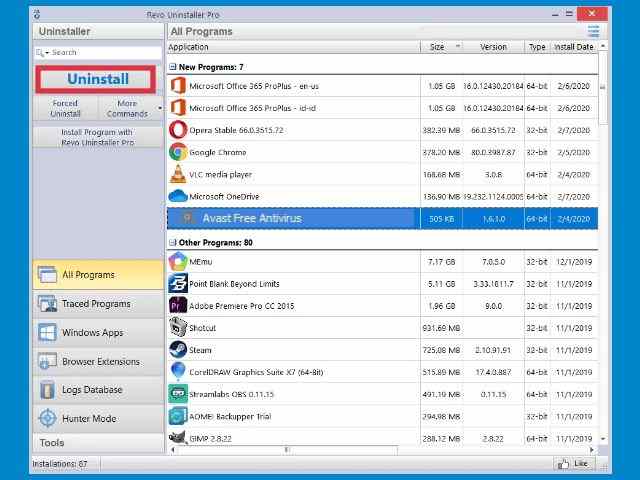
Task: Click Install Program with Revo Uninstaller Pro
Action: [x=98, y=138]
